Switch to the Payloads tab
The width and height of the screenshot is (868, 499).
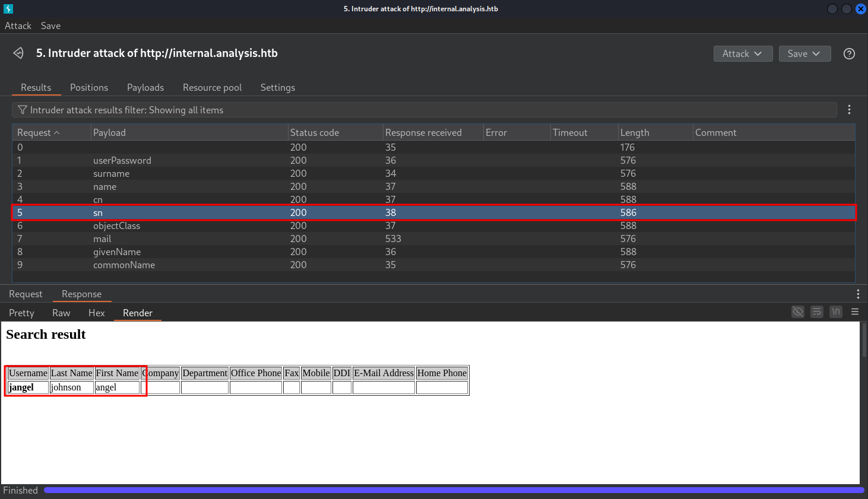pyautogui.click(x=145, y=88)
